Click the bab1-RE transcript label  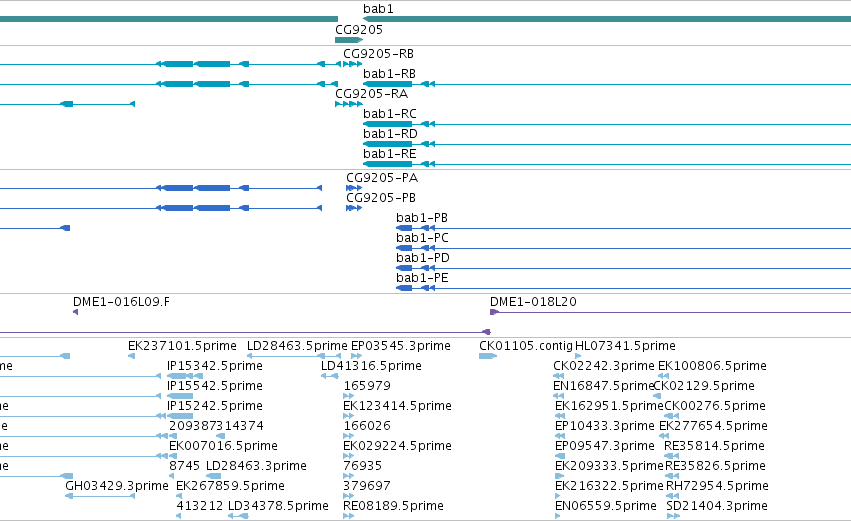coord(389,154)
